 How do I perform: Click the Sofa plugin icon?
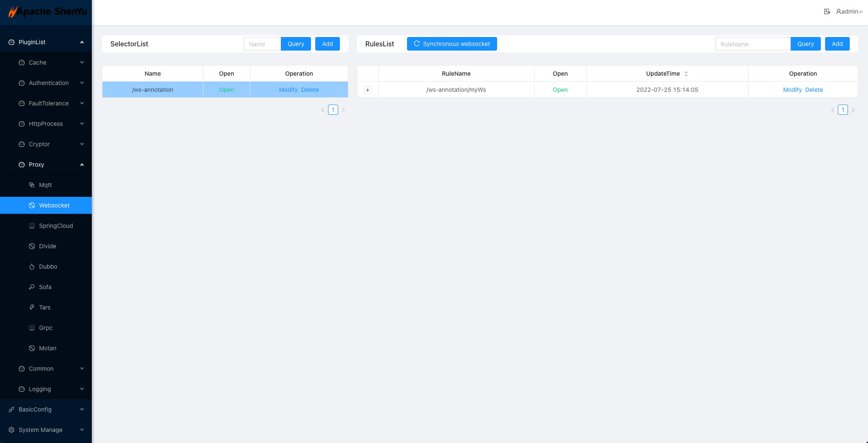pos(32,287)
